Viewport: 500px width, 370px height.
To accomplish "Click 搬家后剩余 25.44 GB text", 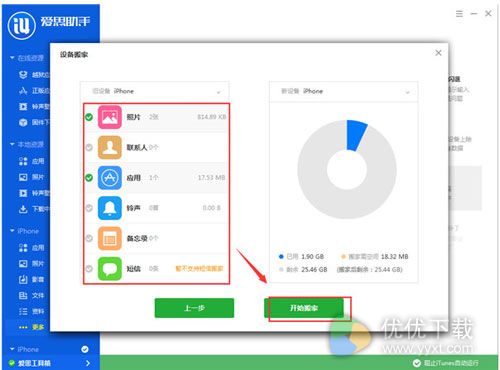I will (370, 269).
